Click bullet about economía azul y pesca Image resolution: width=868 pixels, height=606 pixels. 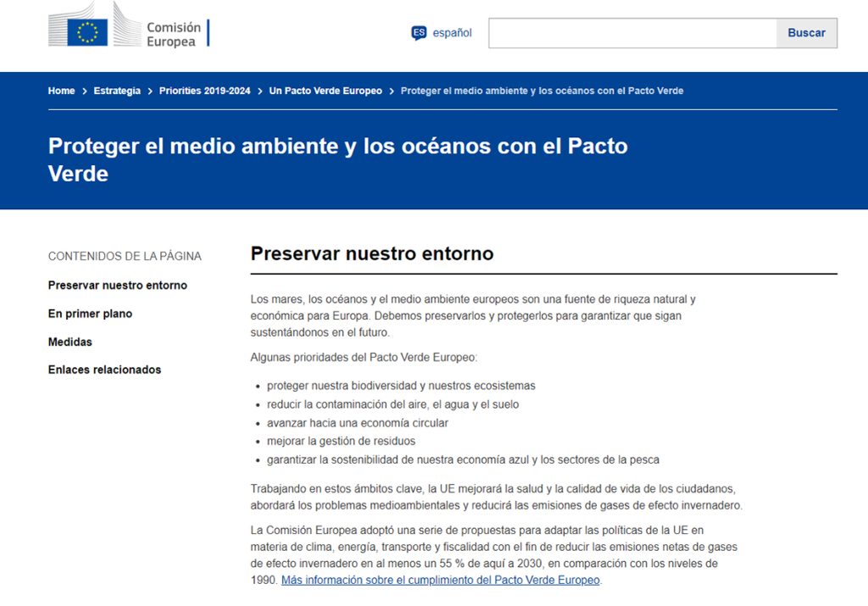pyautogui.click(x=463, y=460)
